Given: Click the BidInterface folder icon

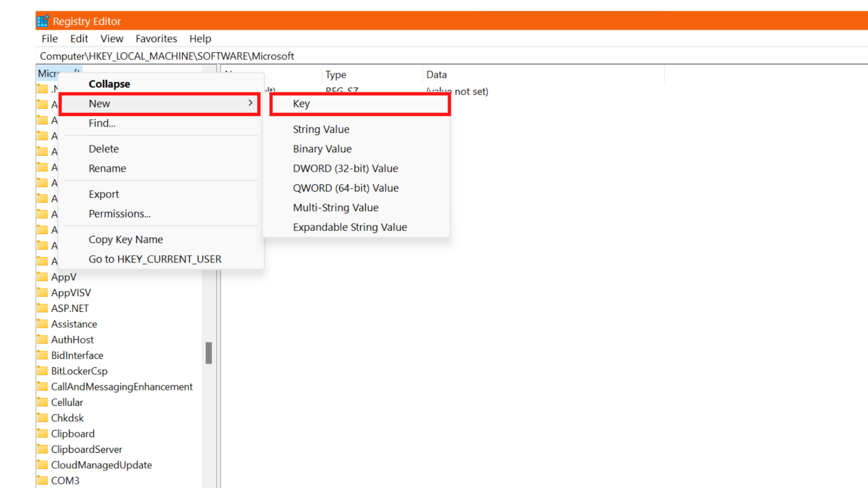Looking at the screenshot, I should tap(42, 355).
